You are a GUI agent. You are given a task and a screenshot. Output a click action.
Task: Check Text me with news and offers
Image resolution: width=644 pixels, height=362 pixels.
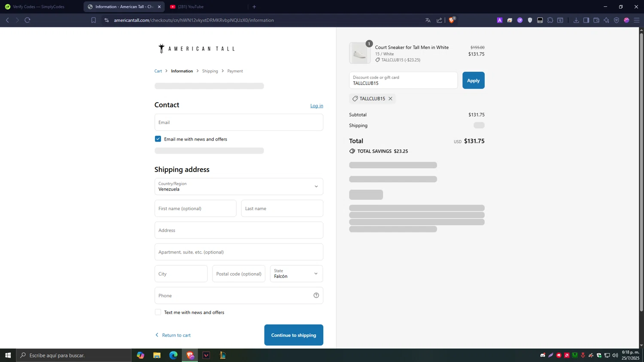coord(158,312)
